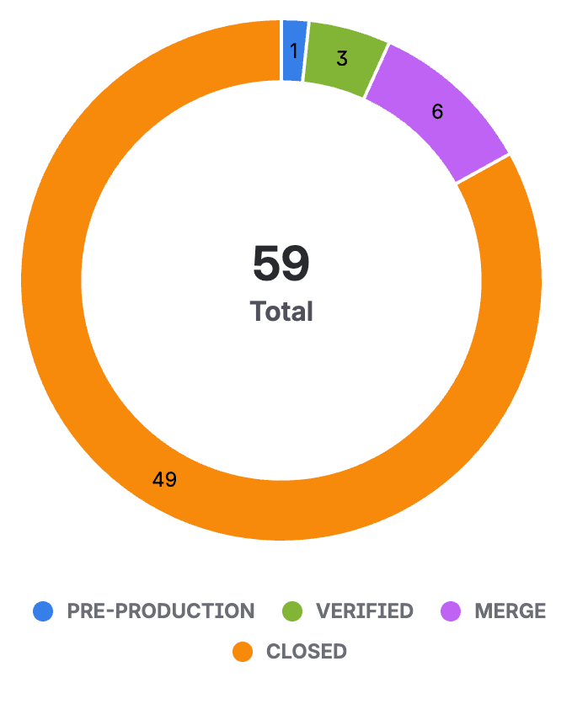Click the value label 49 on the chart
588x704 pixels.
tap(164, 480)
